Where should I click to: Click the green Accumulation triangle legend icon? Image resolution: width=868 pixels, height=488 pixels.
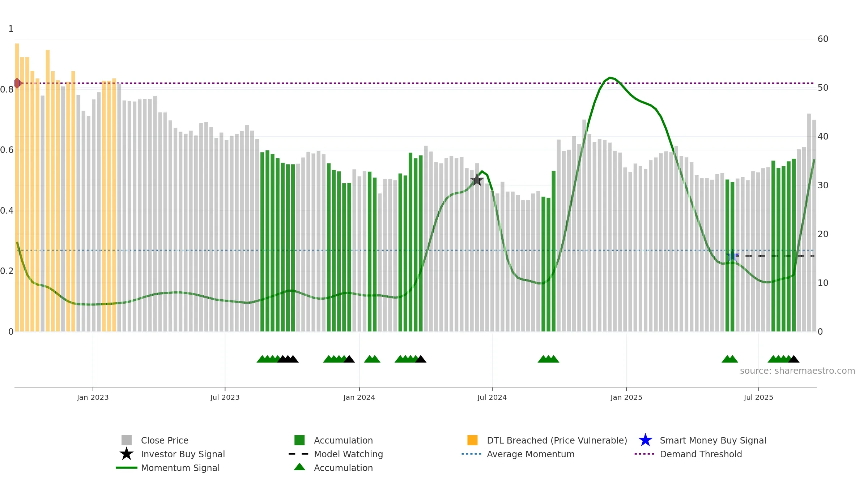click(299, 467)
